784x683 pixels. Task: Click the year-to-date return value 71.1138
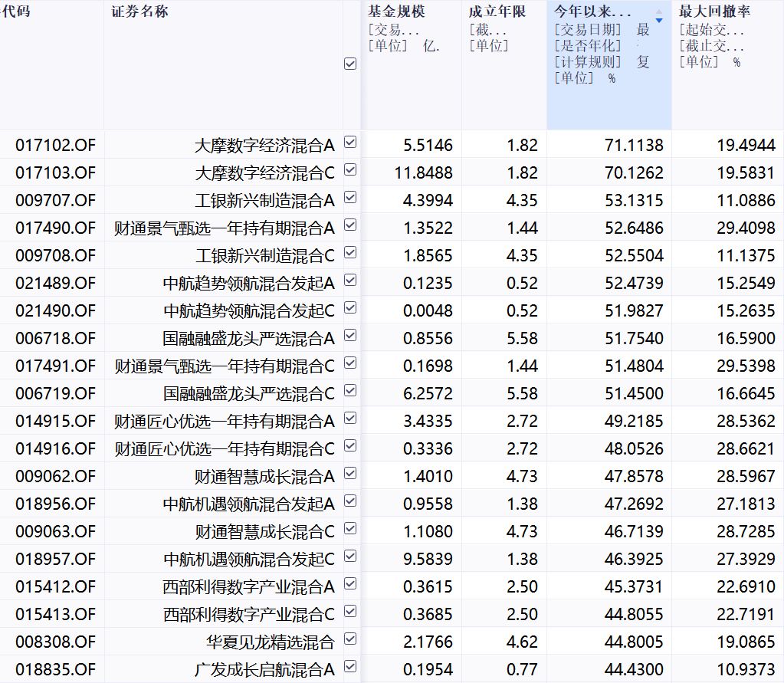[x=634, y=146]
